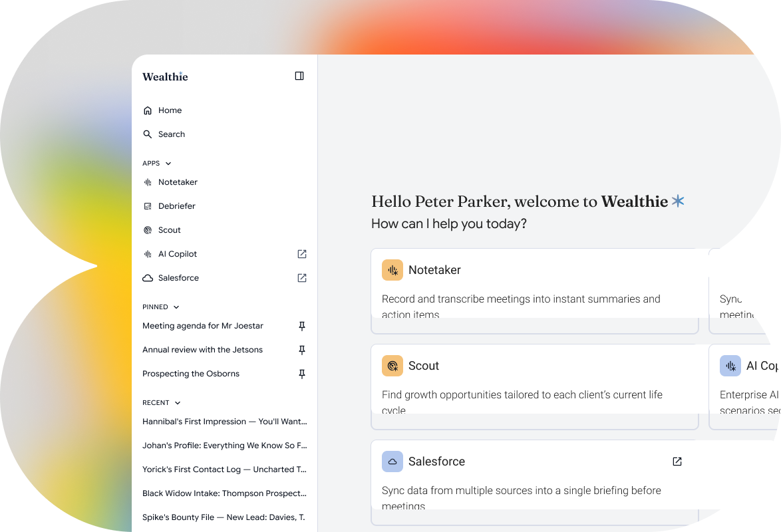The height and width of the screenshot is (532, 781).
Task: Open Salesforce external link icon in sidebar
Action: pyautogui.click(x=302, y=278)
